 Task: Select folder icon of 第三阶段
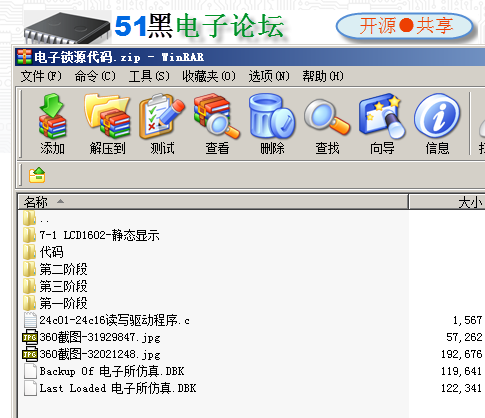[30, 286]
